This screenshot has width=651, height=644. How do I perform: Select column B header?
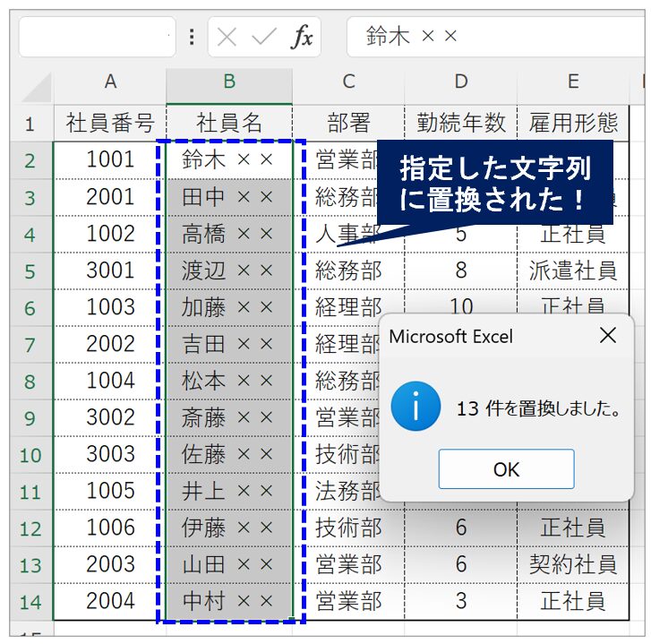(x=229, y=82)
